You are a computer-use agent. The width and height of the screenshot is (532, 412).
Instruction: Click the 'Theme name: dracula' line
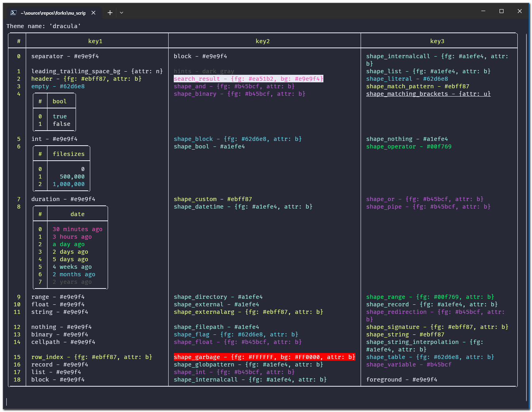click(x=44, y=26)
